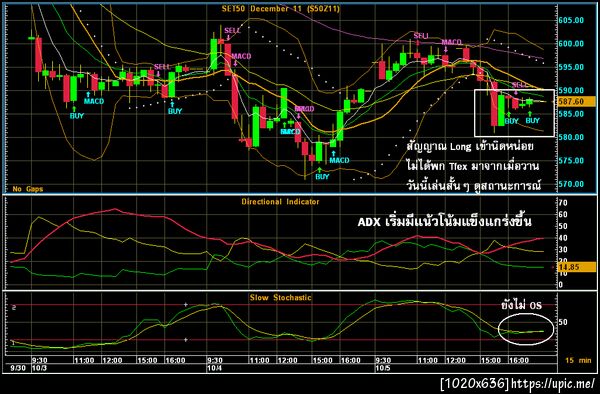600x394 pixels.
Task: Click the 70 level on Directional Indicator axis
Action: click(x=563, y=203)
